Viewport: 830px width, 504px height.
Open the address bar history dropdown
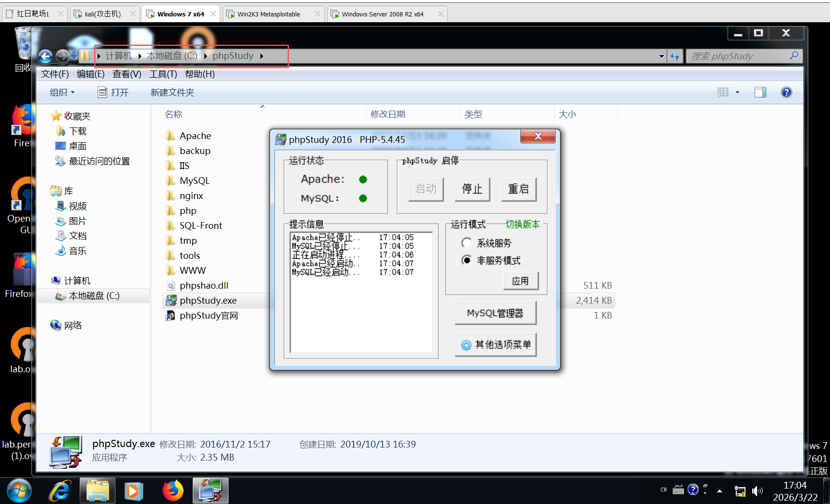click(661, 56)
